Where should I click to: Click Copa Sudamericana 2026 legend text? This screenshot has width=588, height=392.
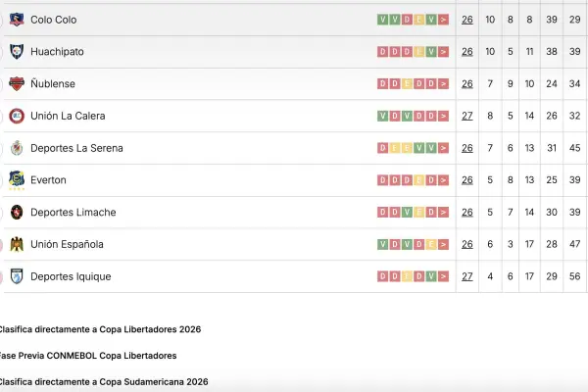(104, 382)
